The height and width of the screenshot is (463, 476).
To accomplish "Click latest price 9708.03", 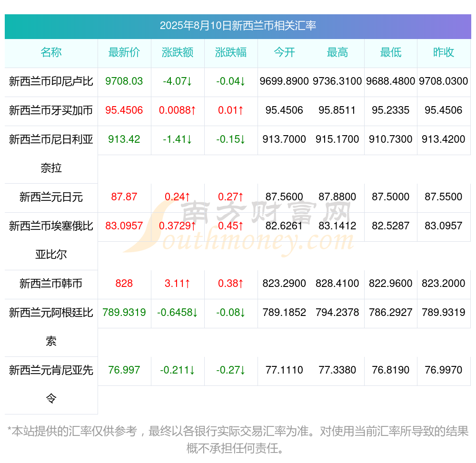I will [124, 81].
